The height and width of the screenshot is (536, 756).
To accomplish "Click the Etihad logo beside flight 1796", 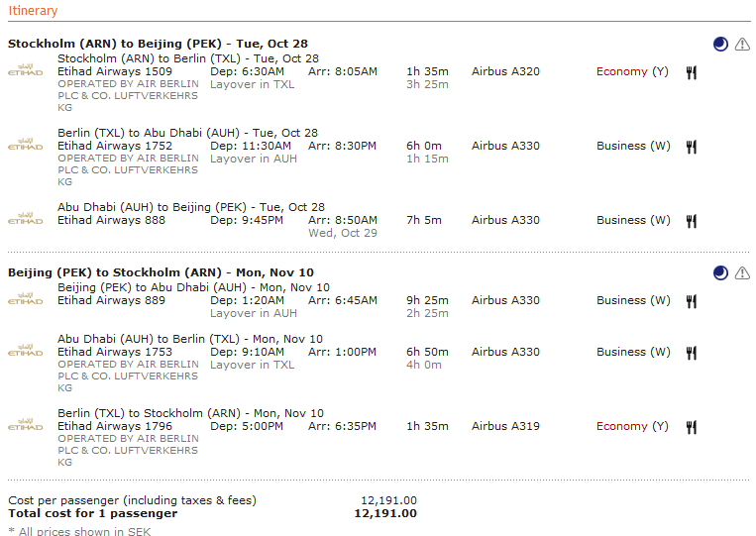I will pos(26,425).
